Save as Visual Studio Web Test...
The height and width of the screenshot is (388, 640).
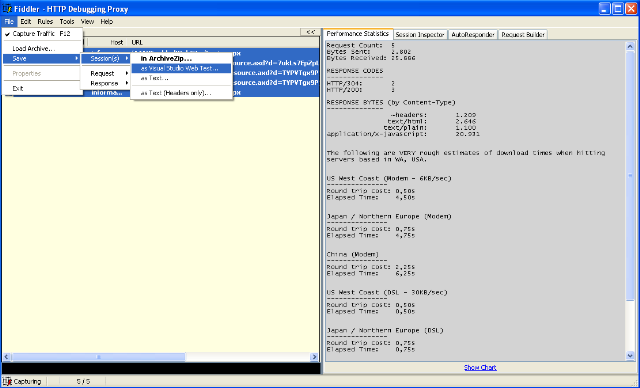182,69
